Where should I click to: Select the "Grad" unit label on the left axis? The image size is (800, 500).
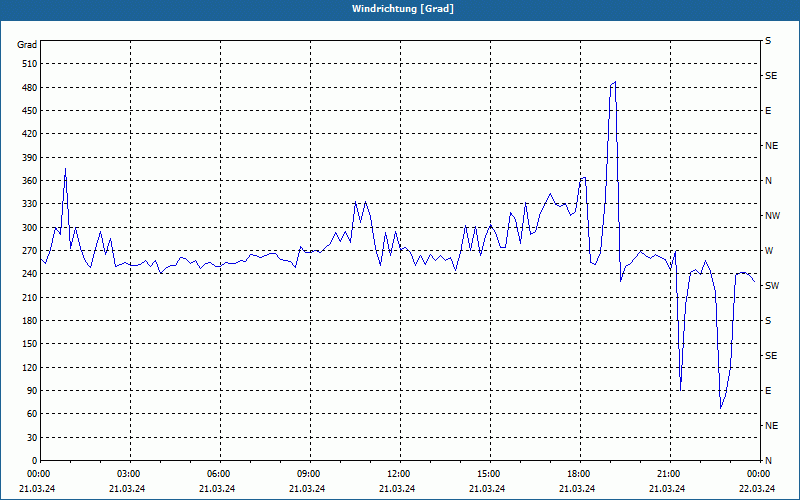[x=27, y=45]
